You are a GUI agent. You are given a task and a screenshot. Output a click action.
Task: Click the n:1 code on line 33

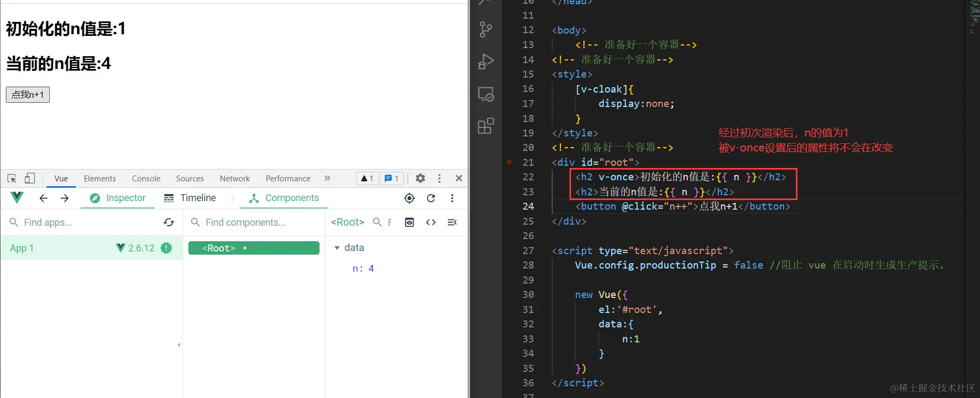point(630,339)
